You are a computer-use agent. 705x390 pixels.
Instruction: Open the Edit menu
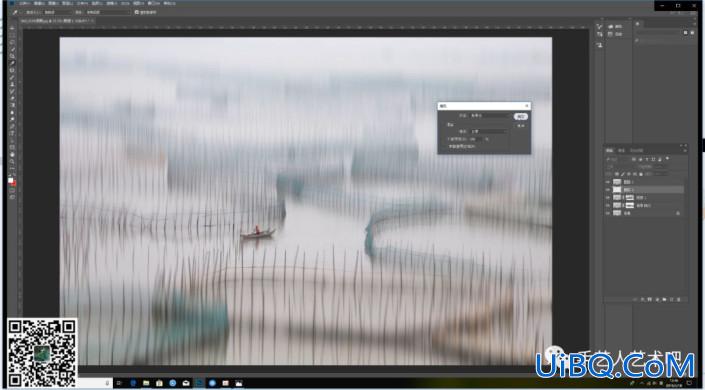[40, 3]
